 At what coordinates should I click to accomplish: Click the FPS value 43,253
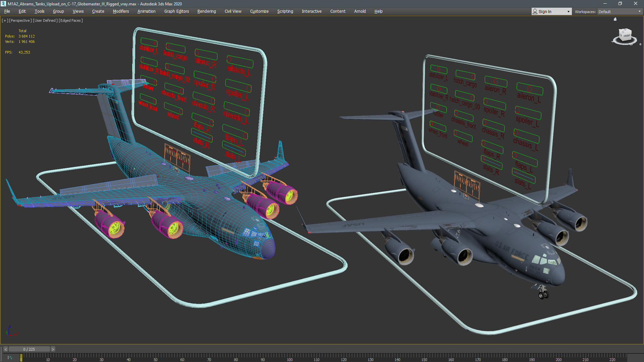coord(24,52)
